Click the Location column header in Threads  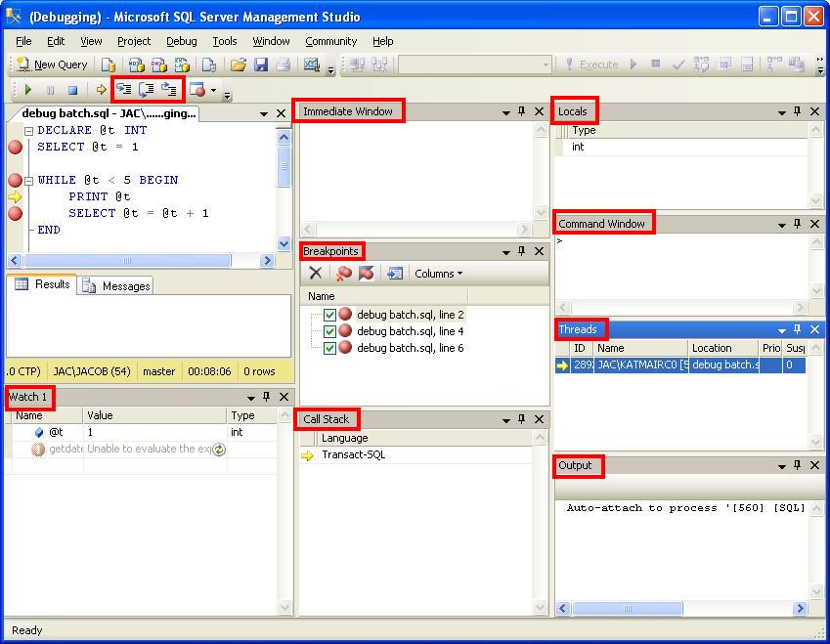tap(723, 348)
